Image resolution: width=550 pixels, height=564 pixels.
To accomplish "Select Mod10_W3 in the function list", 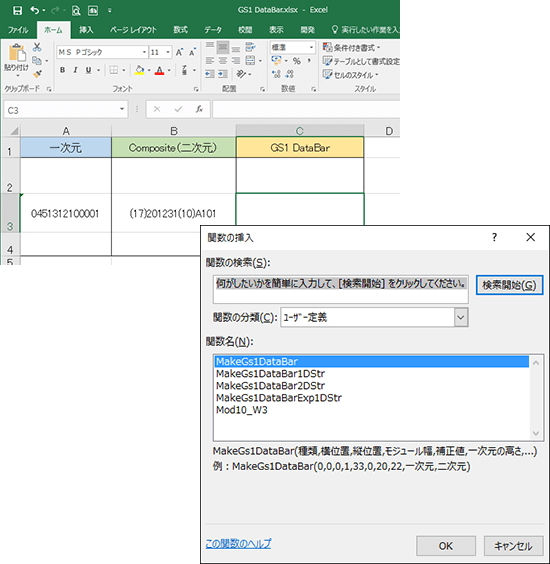I will point(242,410).
